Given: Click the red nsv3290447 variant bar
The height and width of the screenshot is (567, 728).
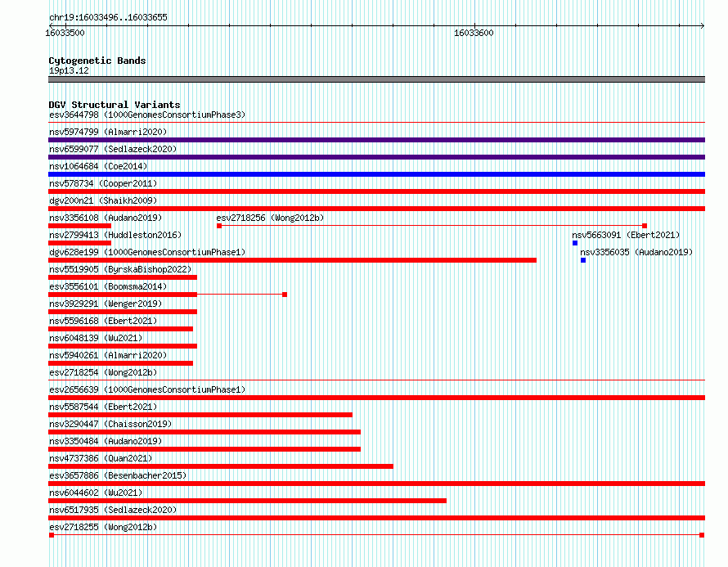Looking at the screenshot, I should point(204,432).
